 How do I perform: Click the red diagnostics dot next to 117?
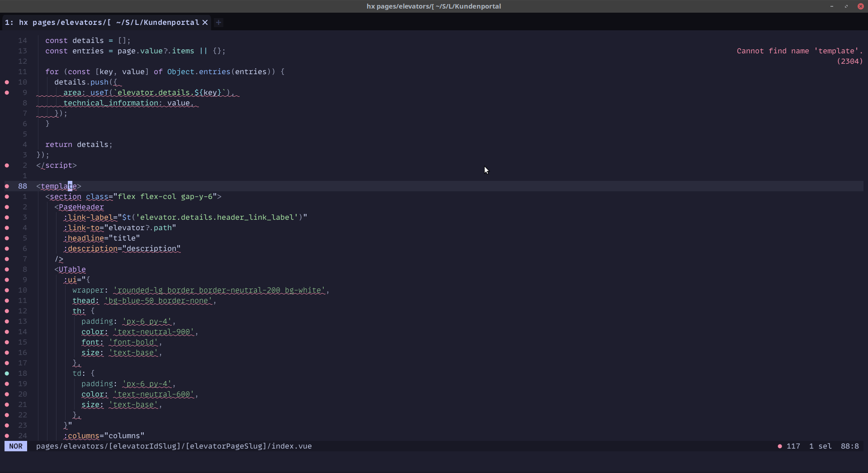[780, 446]
